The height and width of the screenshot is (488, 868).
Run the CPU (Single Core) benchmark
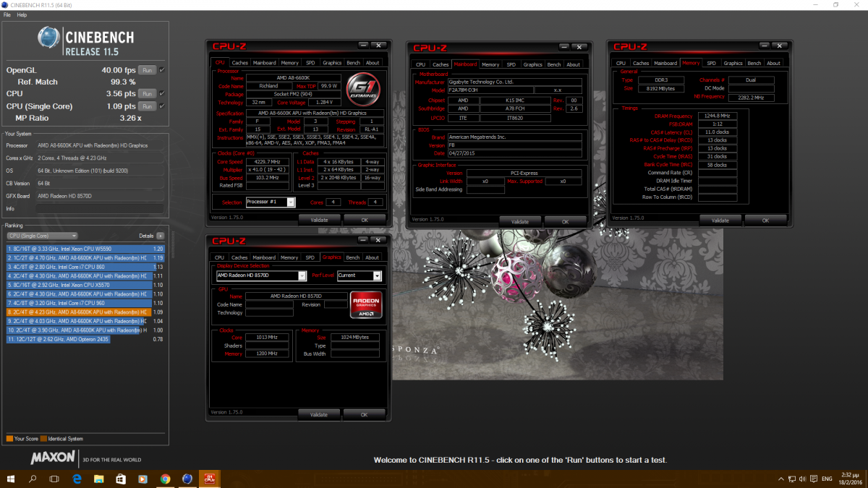[x=147, y=106]
